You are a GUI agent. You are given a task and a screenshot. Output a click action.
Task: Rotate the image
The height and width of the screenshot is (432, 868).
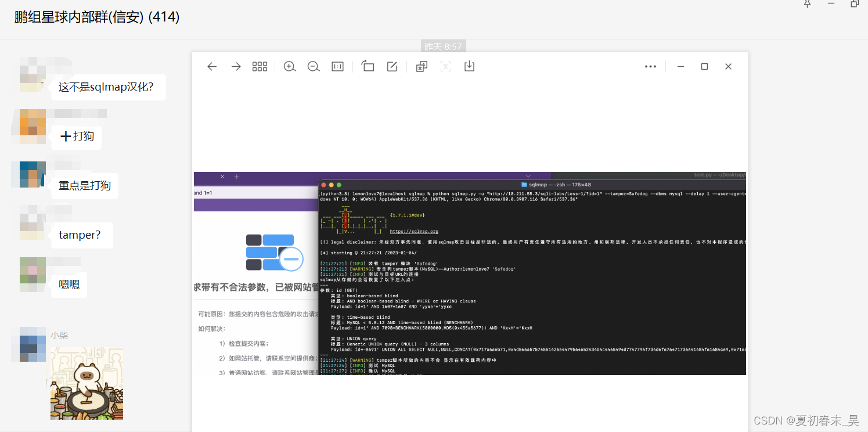pyautogui.click(x=368, y=66)
